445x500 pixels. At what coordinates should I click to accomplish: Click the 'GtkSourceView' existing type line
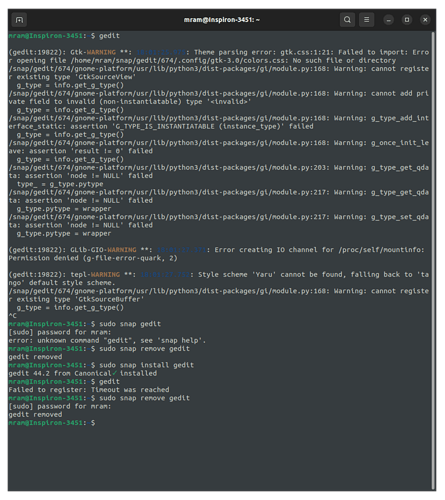72,77
